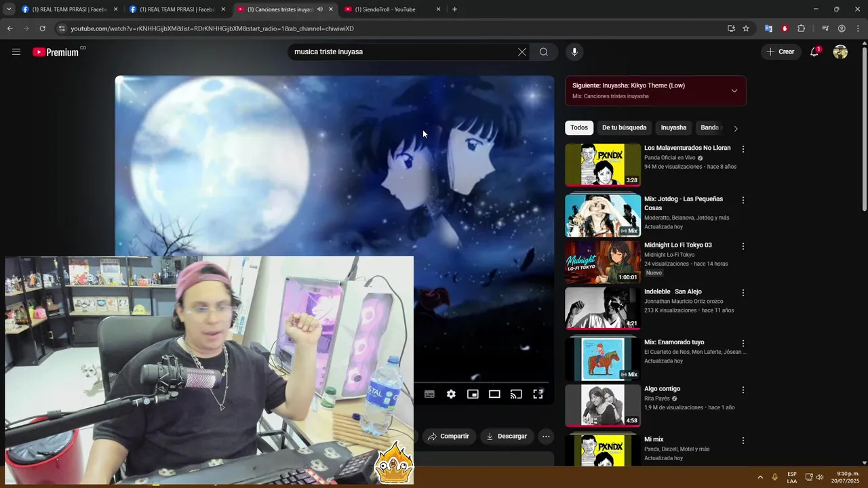Screen dimensions: 868x488
Task: Open the notifications bell
Action: (x=815, y=52)
